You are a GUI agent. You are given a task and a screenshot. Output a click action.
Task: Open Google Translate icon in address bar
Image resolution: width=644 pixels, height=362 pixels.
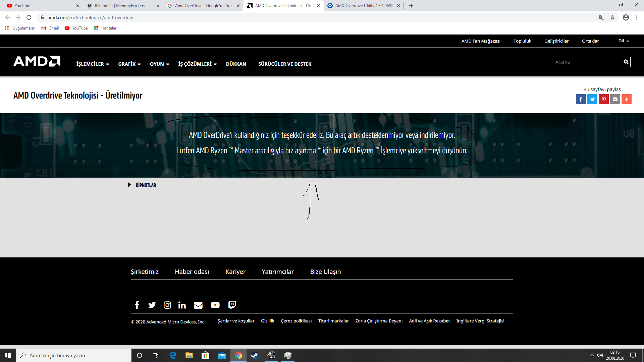[602, 17]
